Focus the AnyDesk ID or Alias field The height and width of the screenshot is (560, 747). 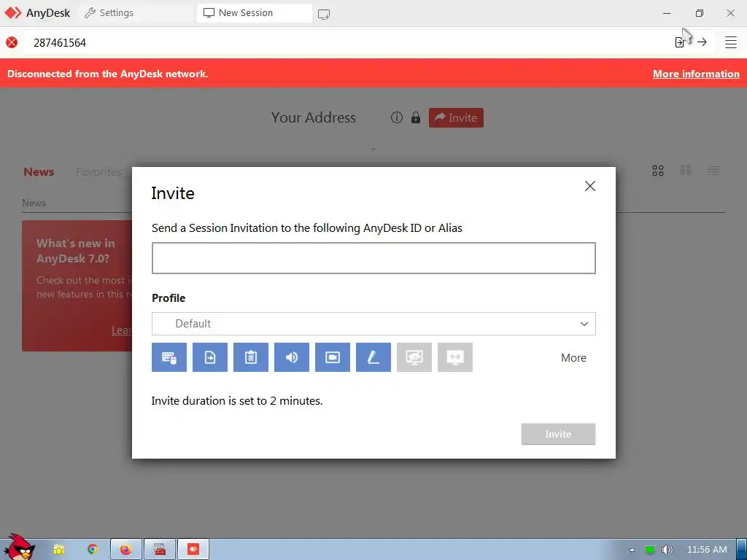pyautogui.click(x=373, y=258)
